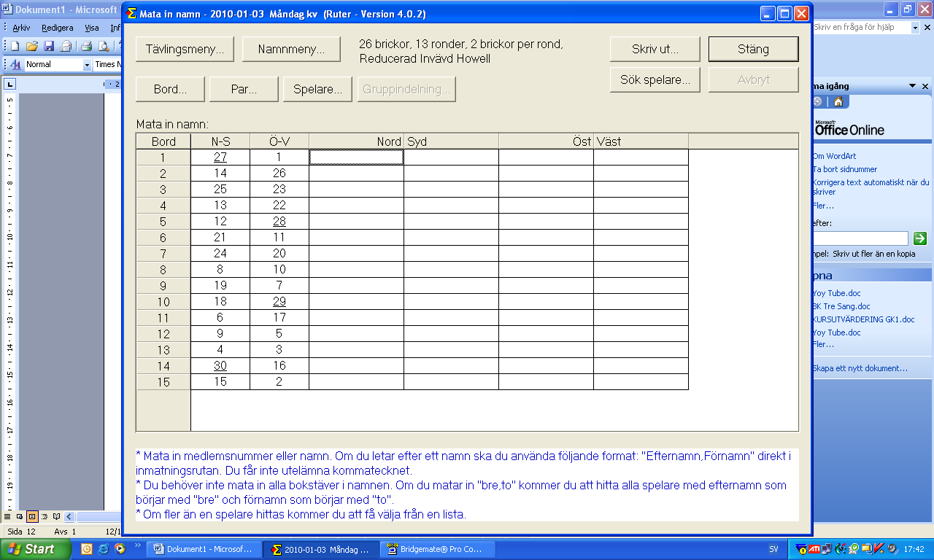Click the Bord button
This screenshot has height=560, width=934.
tap(170, 90)
